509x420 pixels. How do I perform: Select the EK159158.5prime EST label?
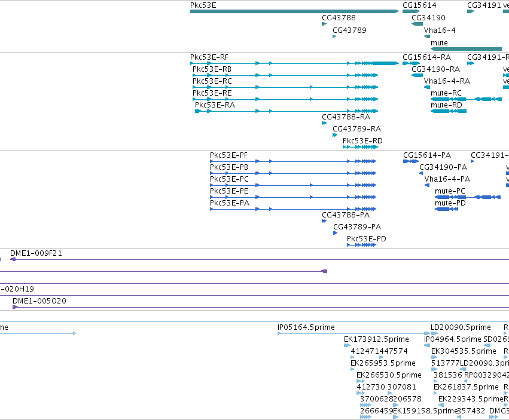[425, 411]
